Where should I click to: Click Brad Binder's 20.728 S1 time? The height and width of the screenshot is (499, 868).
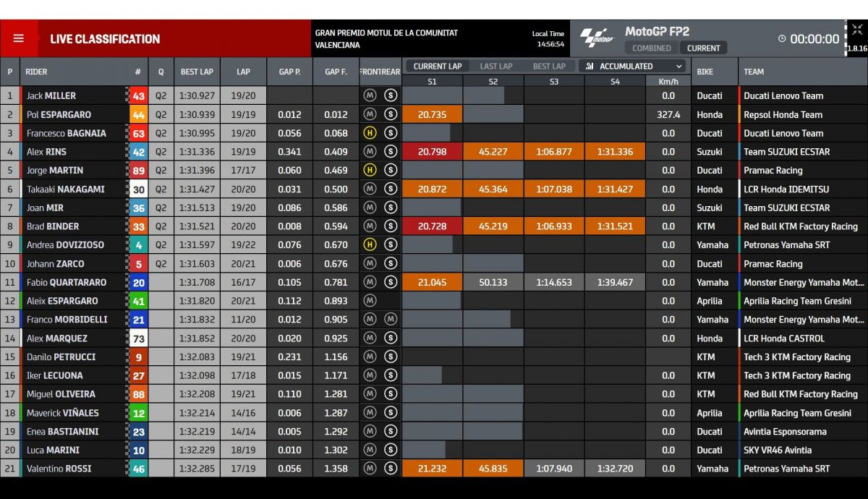coord(432,226)
